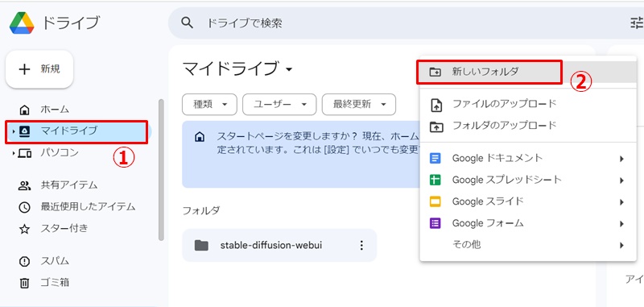644x307 pixels.
Task: Open the ユーザー filter dropdown
Action: pyautogui.click(x=279, y=105)
